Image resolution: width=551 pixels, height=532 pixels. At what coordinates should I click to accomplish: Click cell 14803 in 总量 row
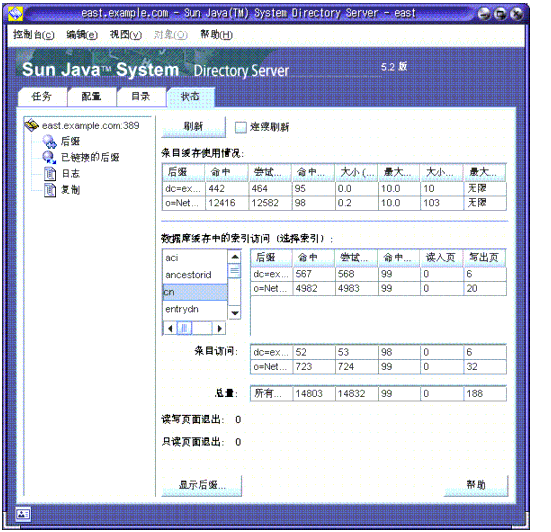click(x=314, y=394)
